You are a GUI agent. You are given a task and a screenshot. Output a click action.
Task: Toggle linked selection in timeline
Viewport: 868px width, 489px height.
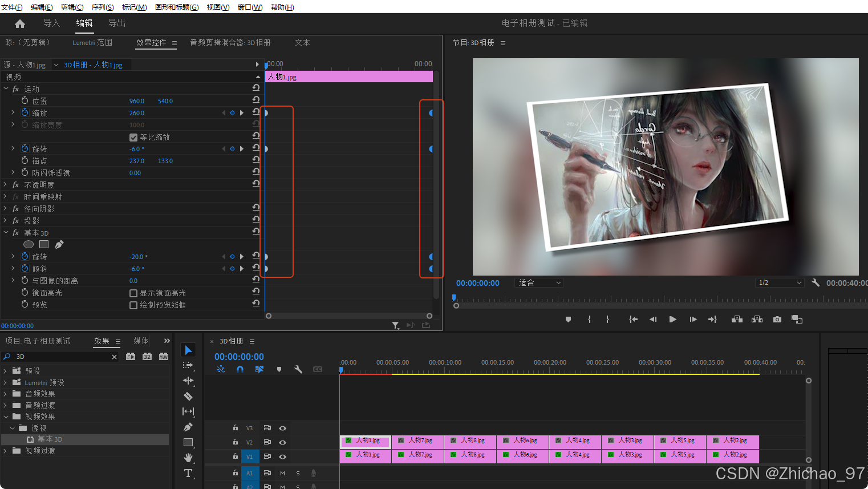point(259,369)
